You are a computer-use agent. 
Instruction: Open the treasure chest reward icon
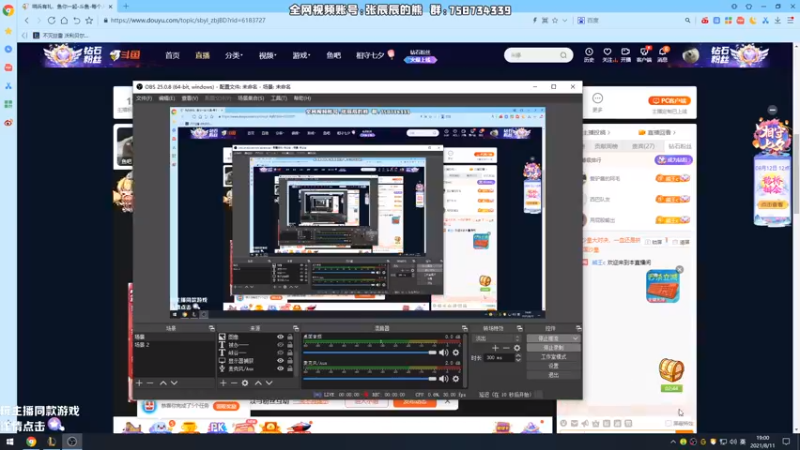click(671, 370)
